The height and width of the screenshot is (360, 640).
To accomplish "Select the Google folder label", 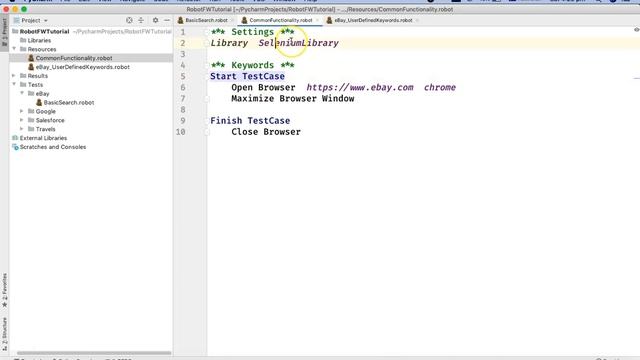I will click(x=46, y=111).
